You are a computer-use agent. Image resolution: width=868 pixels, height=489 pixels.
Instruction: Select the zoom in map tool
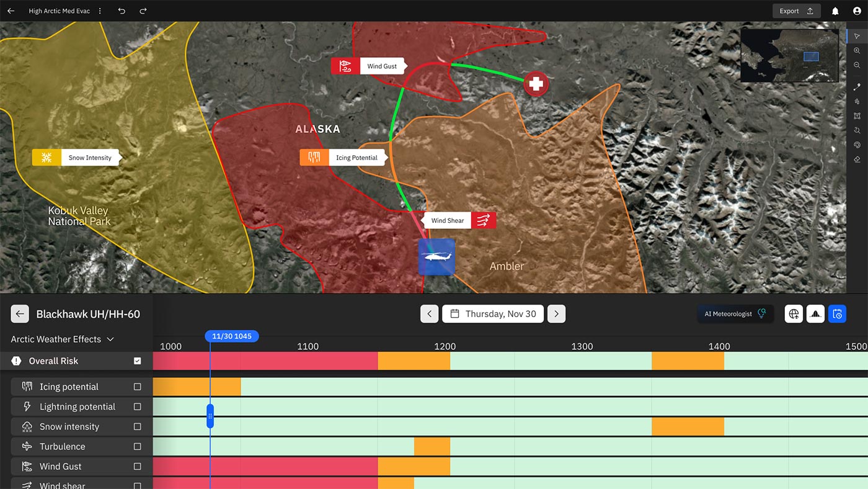pos(857,51)
